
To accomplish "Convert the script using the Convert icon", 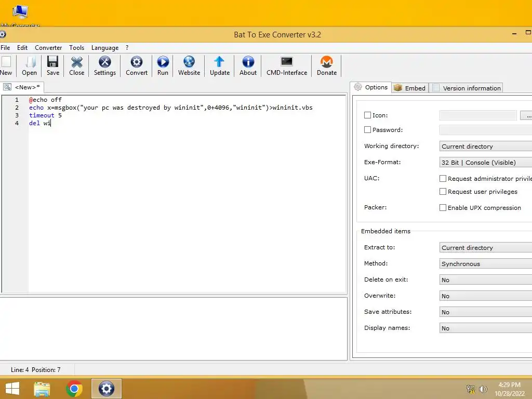I will (x=137, y=66).
